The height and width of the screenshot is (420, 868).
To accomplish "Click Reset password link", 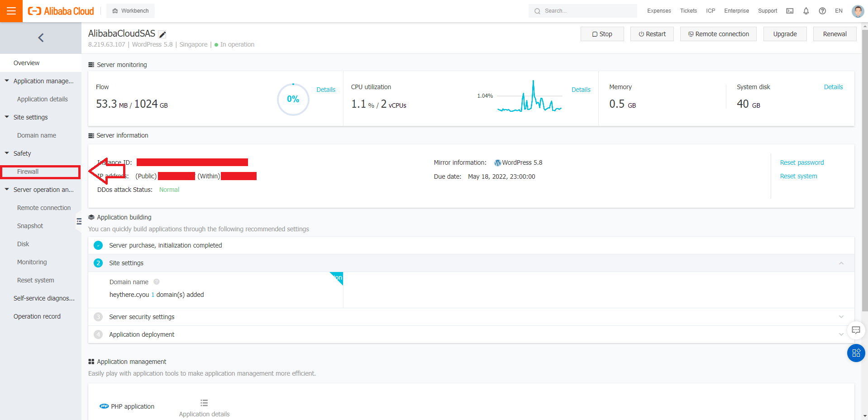I will (x=802, y=162).
